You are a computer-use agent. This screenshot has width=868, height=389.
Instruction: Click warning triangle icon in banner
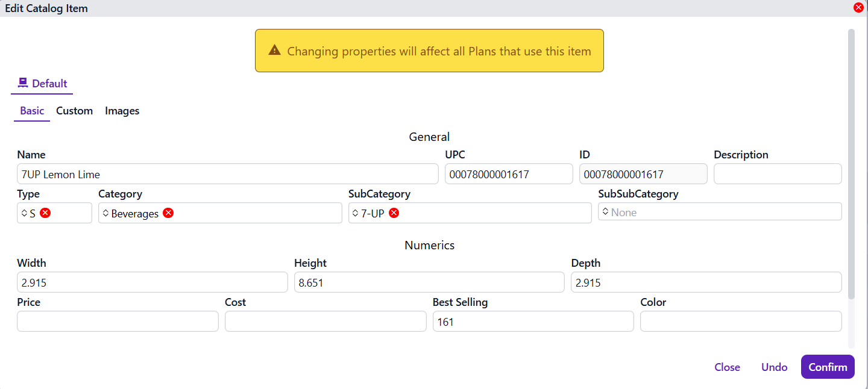click(x=275, y=51)
